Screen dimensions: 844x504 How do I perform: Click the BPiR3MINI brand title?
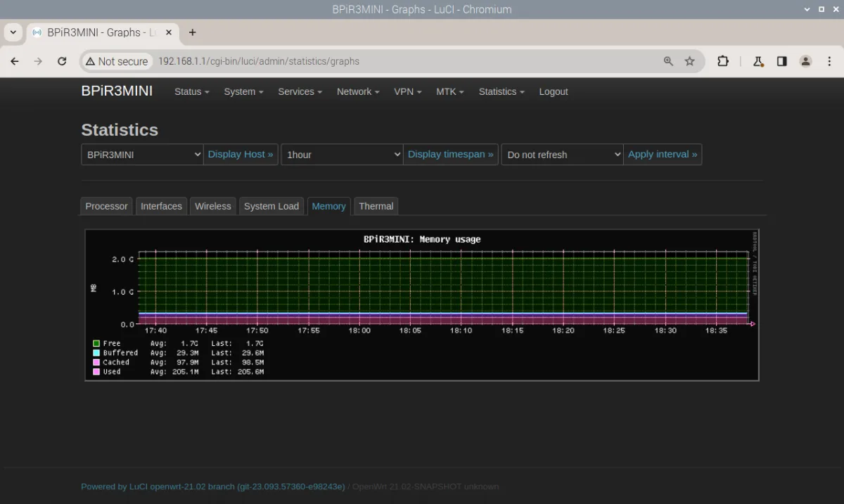(117, 91)
